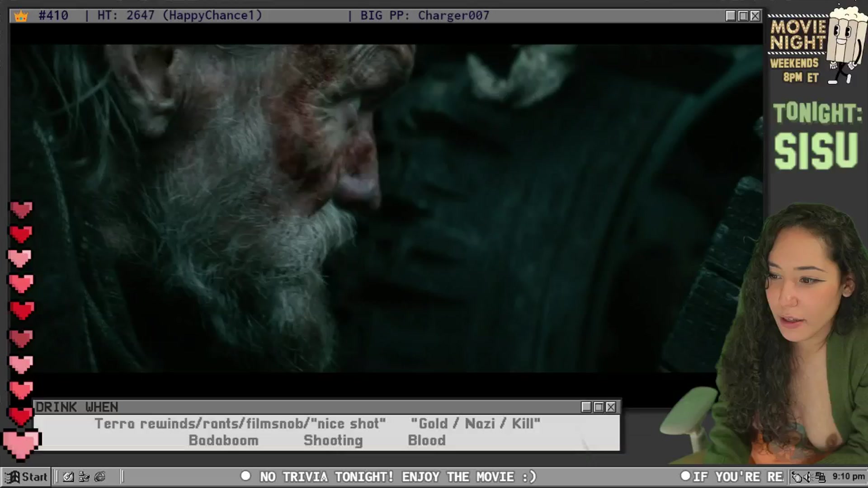Maximize the DRINK WHEN window
Screen dimensions: 868x488
coord(599,407)
